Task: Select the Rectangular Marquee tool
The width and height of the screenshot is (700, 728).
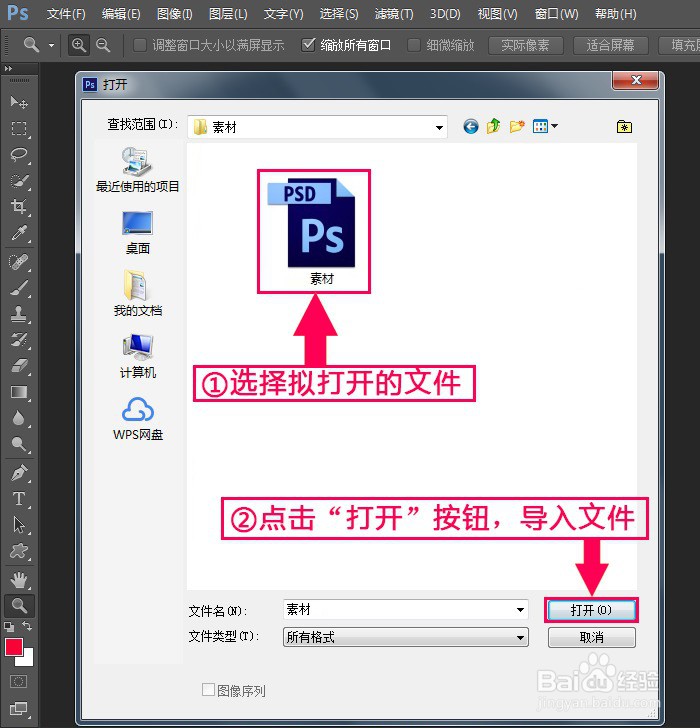Action: coord(19,128)
